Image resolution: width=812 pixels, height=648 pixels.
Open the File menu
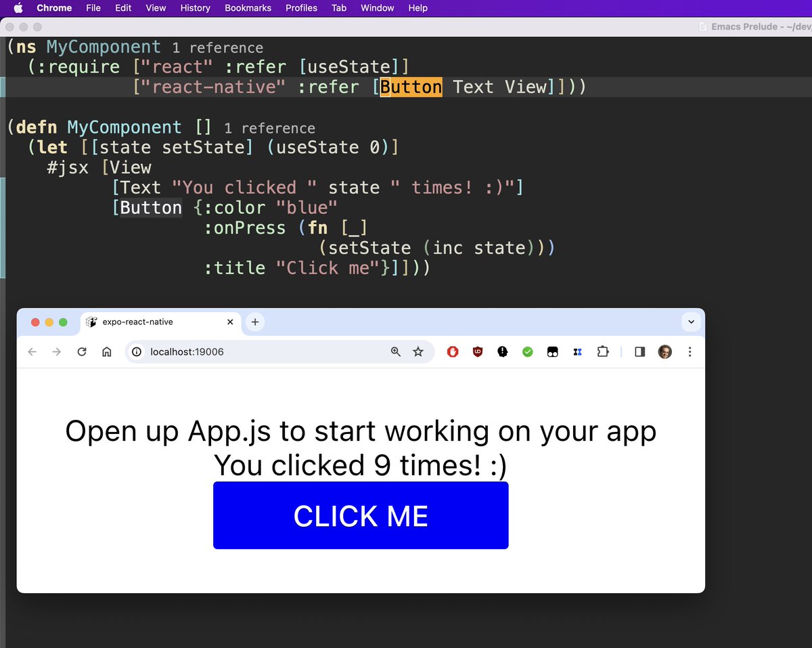pos(93,8)
